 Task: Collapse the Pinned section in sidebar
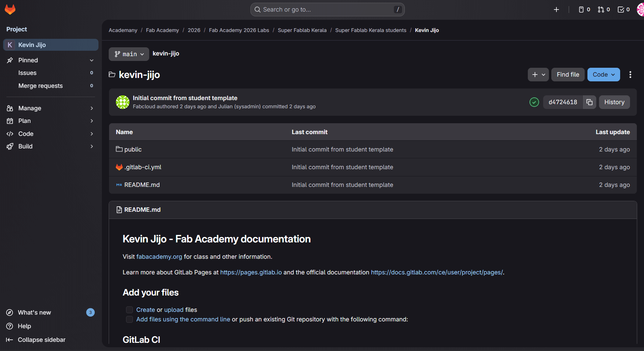(x=91, y=60)
